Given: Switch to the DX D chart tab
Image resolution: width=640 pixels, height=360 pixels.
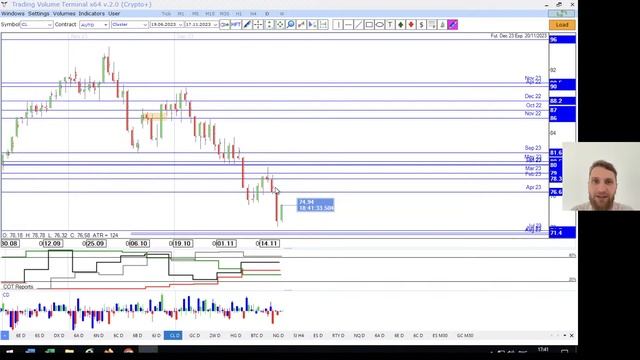Looking at the screenshot, I should (59, 336).
